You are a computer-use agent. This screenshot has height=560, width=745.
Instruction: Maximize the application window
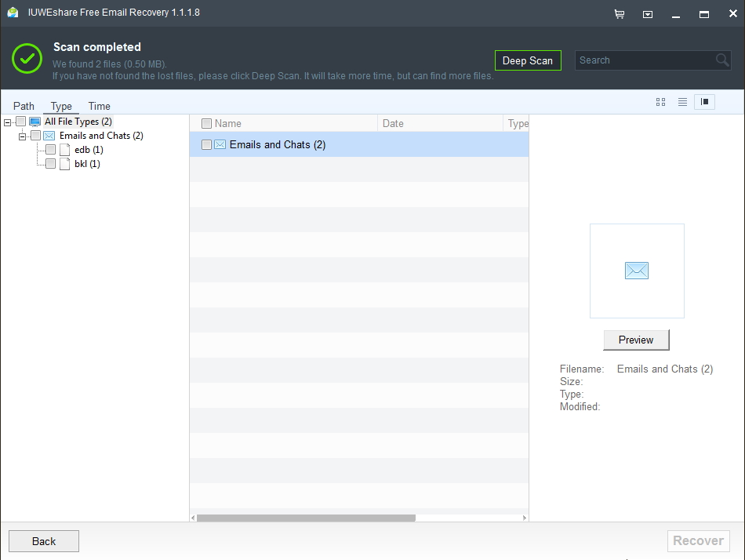click(704, 15)
